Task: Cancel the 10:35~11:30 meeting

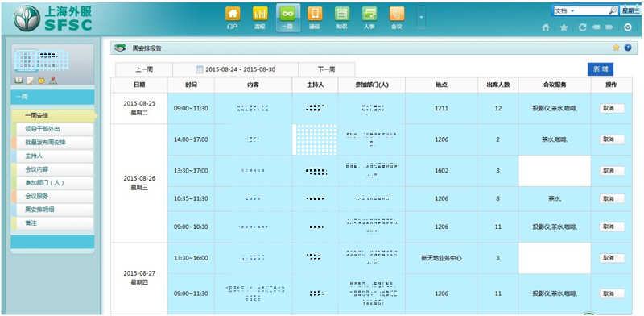Action: click(x=612, y=199)
